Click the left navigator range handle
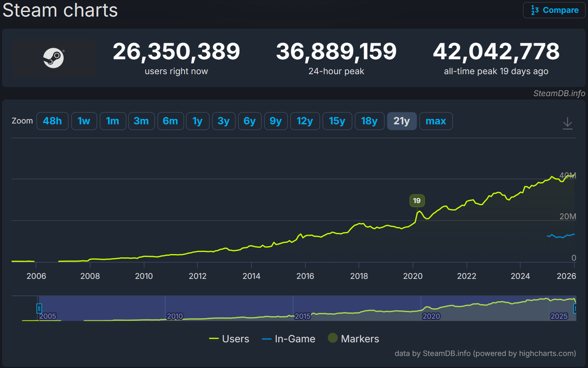588x368 pixels. click(39, 308)
